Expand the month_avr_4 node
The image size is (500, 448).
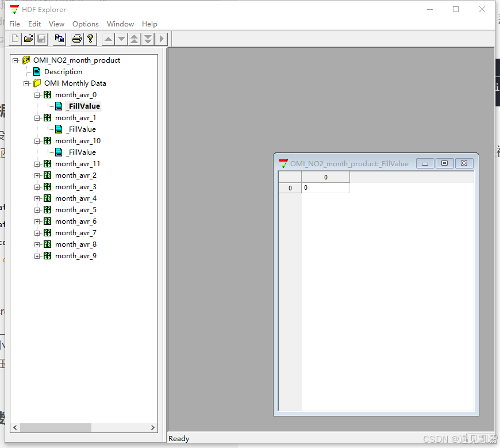point(37,198)
